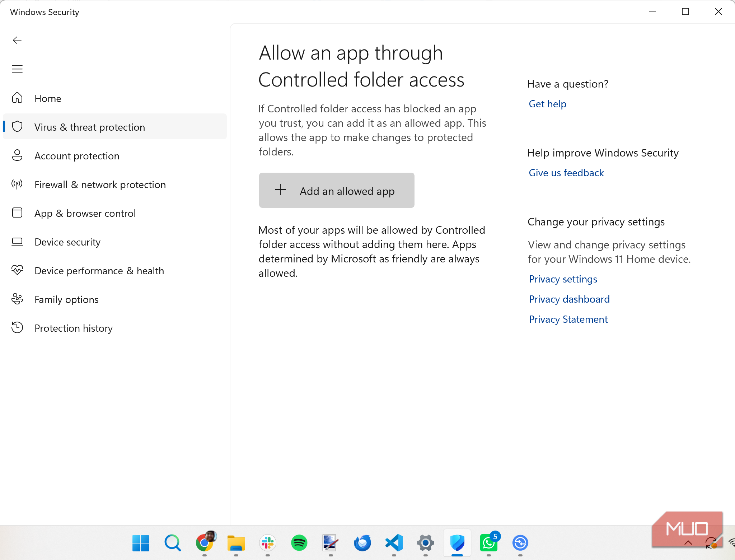Image resolution: width=735 pixels, height=560 pixels.
Task: Show hidden tray icons chevron
Action: (x=688, y=543)
